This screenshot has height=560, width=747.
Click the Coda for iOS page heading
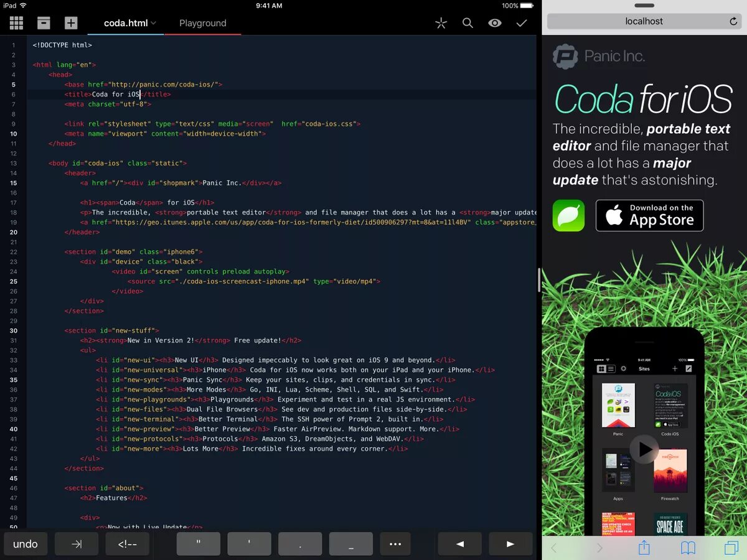click(x=643, y=100)
